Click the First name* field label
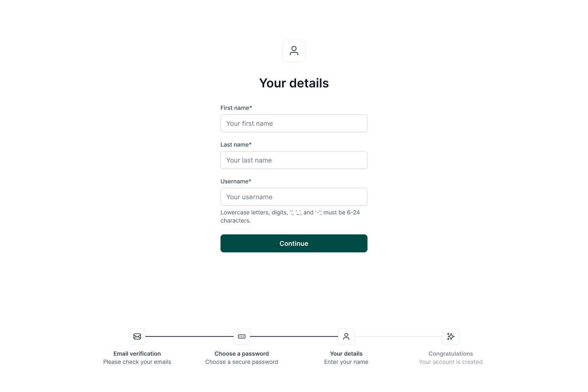 [236, 108]
